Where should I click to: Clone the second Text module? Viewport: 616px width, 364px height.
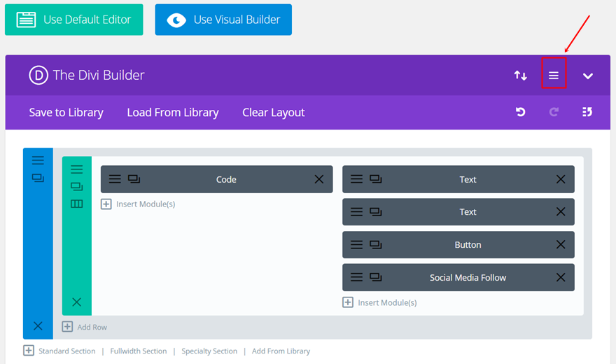[376, 211]
